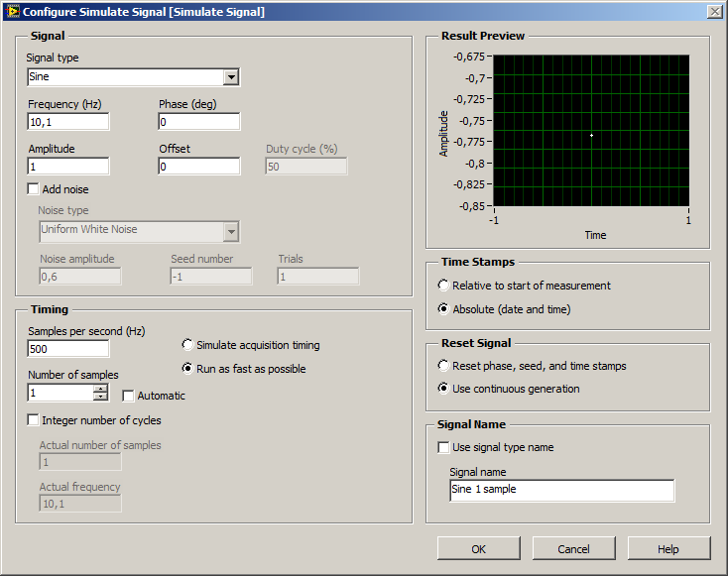
Task: Click the Actual frequency value 10,1
Action: pos(80,504)
